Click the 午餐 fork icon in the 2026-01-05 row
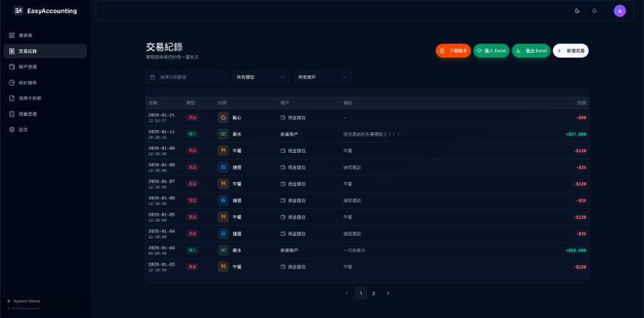Screen dimensions: 644x318 223,217
